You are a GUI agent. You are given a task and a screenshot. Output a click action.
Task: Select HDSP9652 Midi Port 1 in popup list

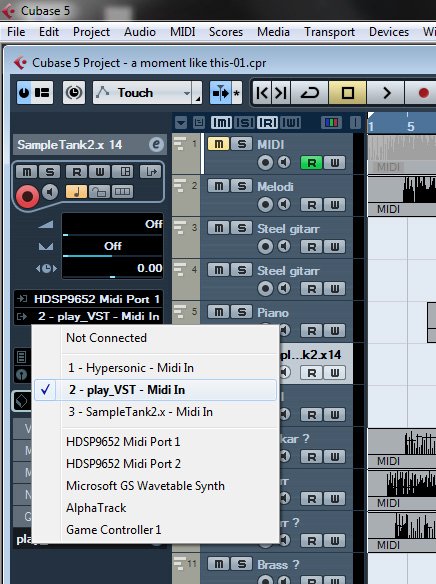point(156,442)
